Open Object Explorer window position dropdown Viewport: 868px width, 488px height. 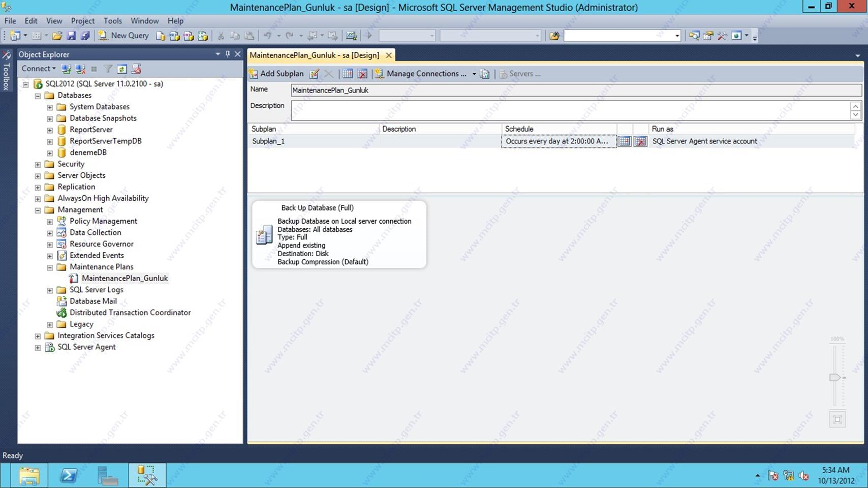click(218, 54)
